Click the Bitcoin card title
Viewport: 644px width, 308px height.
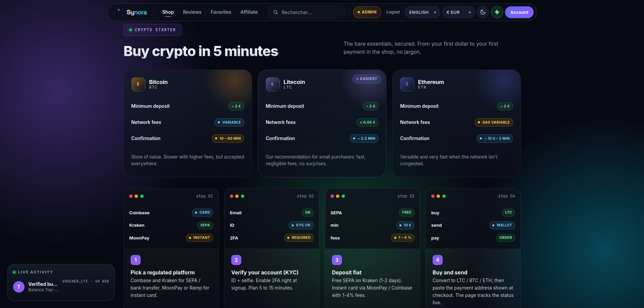click(158, 82)
